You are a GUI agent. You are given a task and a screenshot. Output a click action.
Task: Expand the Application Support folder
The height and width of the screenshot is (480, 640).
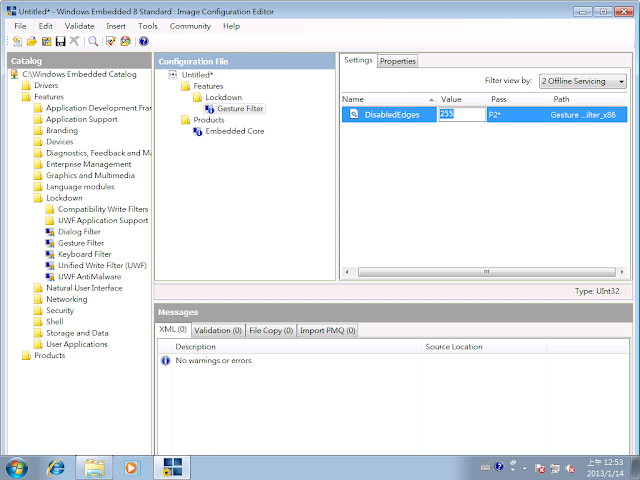click(76, 119)
